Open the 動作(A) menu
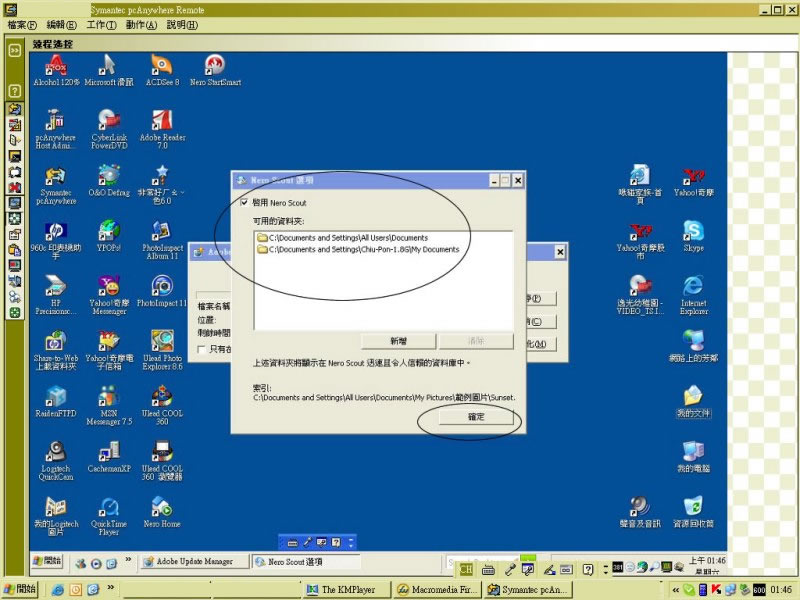Screen dimensions: 800x600 (141, 25)
